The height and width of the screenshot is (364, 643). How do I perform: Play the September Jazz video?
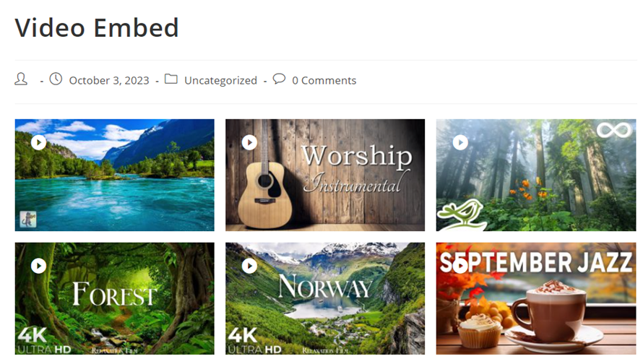tap(460, 266)
